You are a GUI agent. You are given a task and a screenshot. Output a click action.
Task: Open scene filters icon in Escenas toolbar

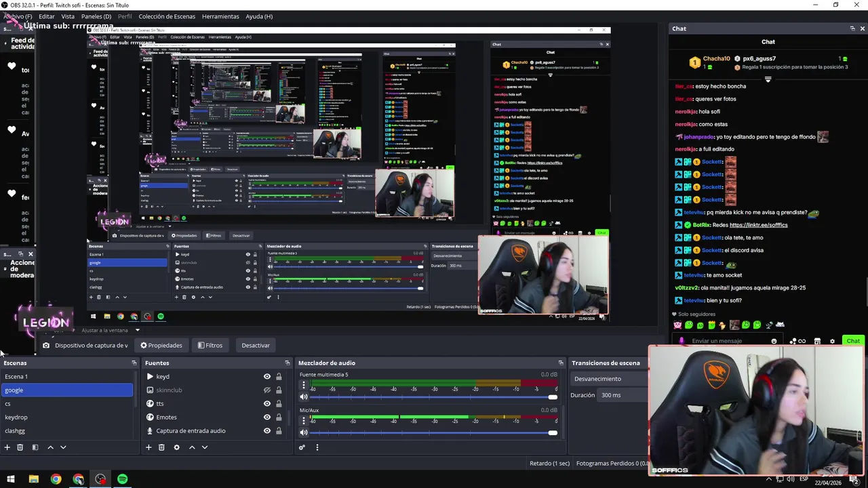pos(35,447)
